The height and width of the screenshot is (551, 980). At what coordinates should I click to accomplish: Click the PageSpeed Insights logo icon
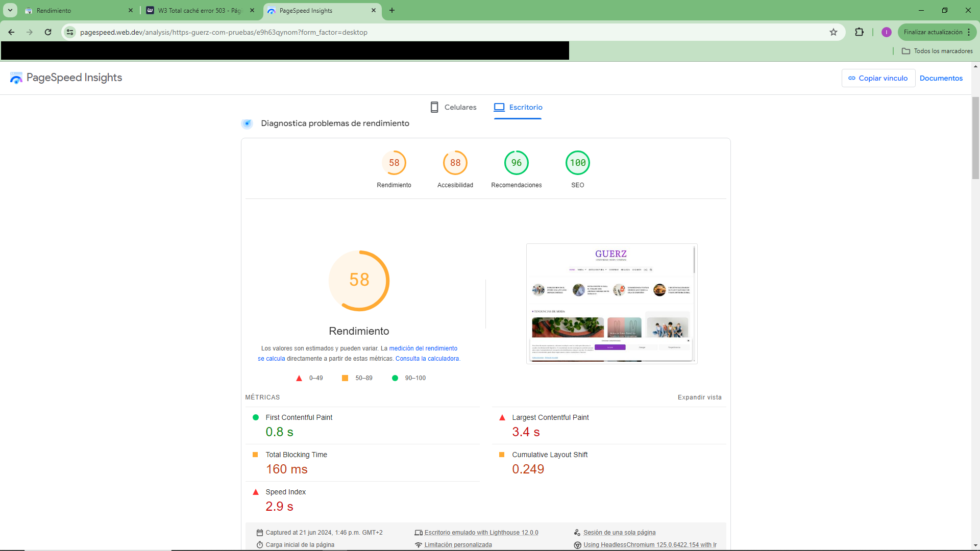pyautogui.click(x=16, y=78)
